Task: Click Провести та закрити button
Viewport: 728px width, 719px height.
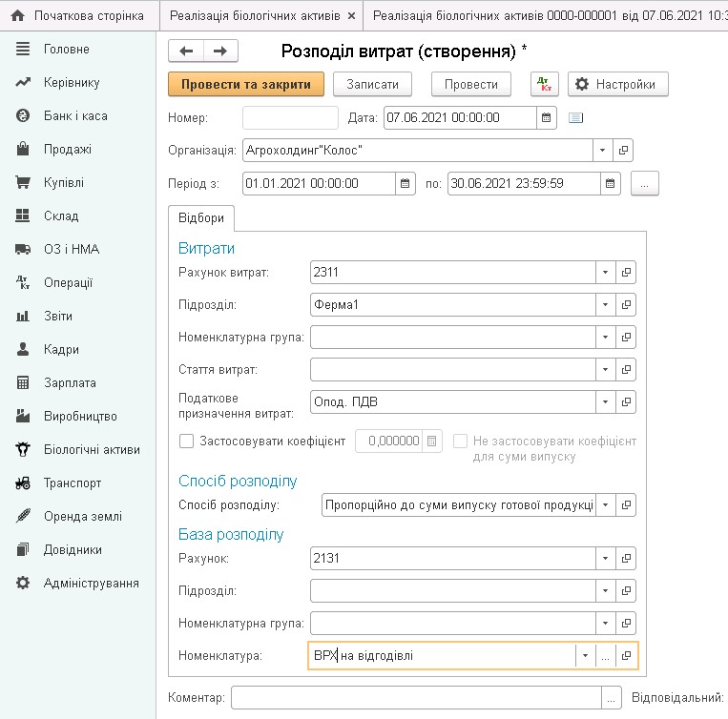Action: 246,84
